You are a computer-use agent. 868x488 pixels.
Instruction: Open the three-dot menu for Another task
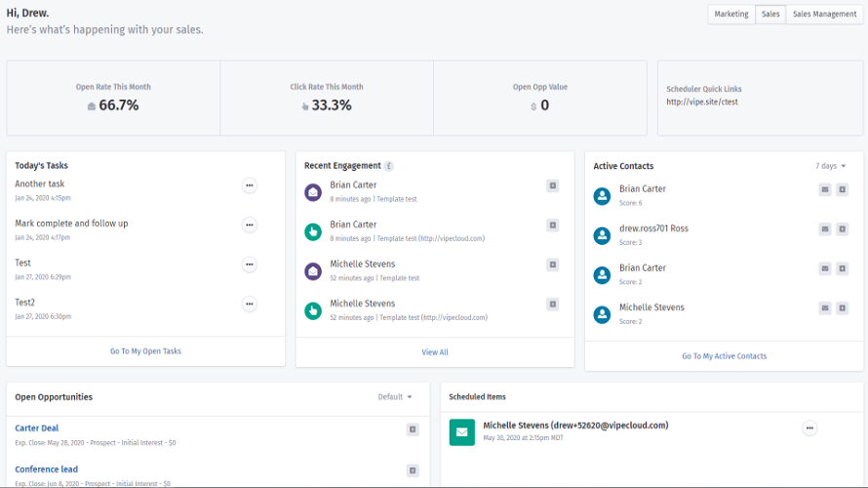tap(250, 185)
